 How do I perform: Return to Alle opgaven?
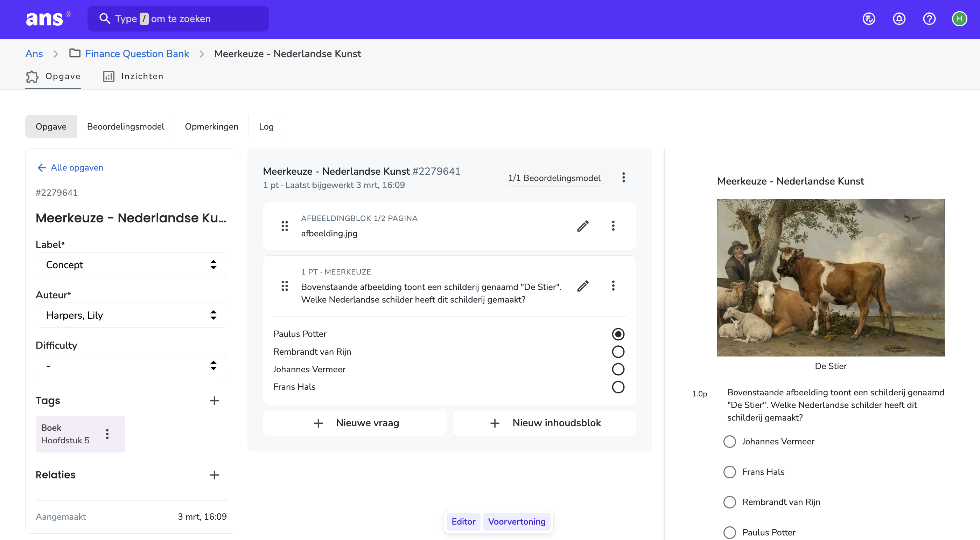(x=77, y=168)
